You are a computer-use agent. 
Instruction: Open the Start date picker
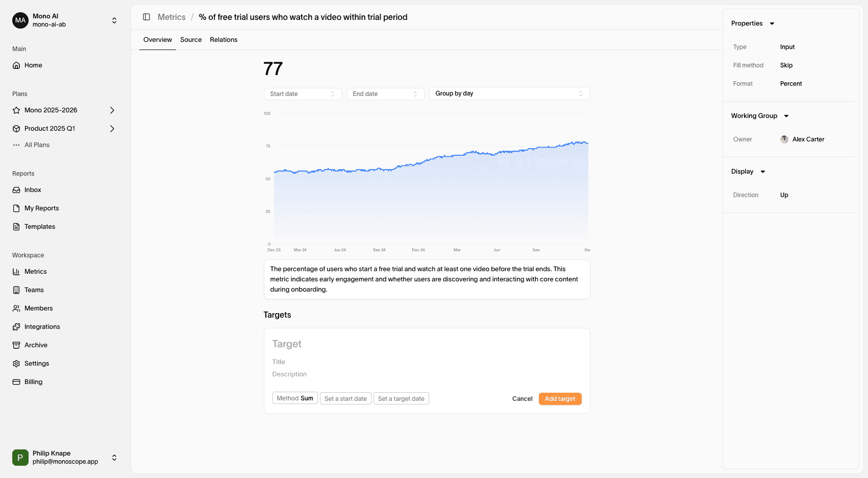pos(303,94)
